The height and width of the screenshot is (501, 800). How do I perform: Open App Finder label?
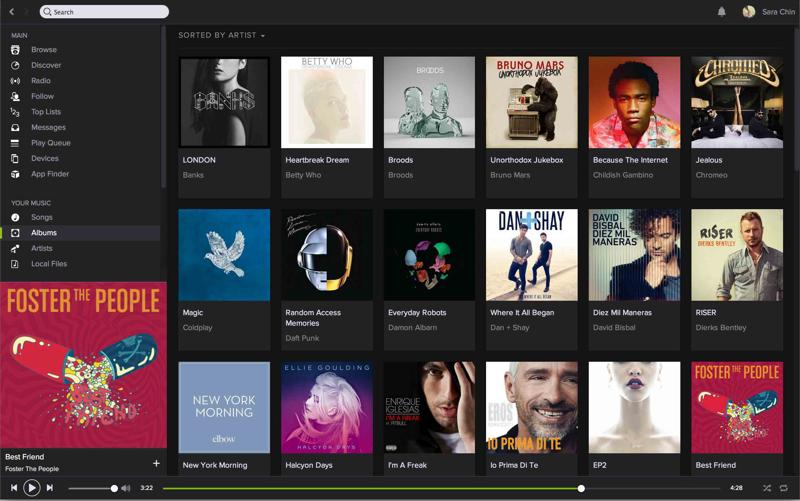[50, 174]
